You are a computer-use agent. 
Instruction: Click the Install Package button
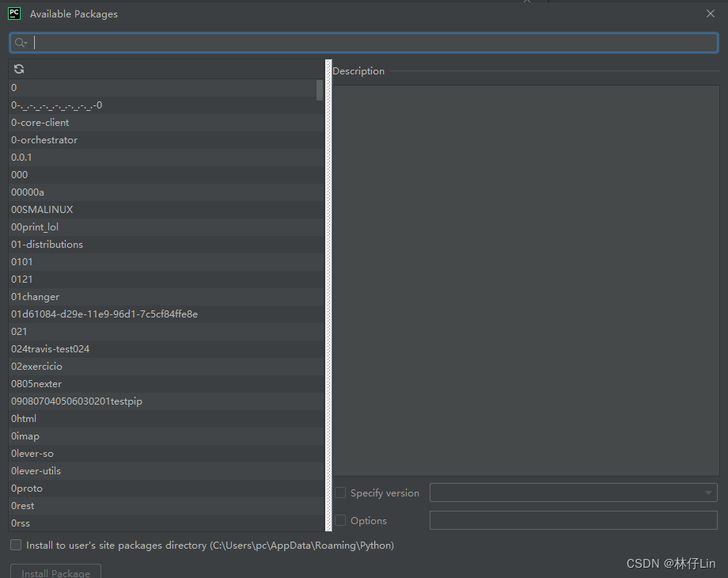(55, 572)
